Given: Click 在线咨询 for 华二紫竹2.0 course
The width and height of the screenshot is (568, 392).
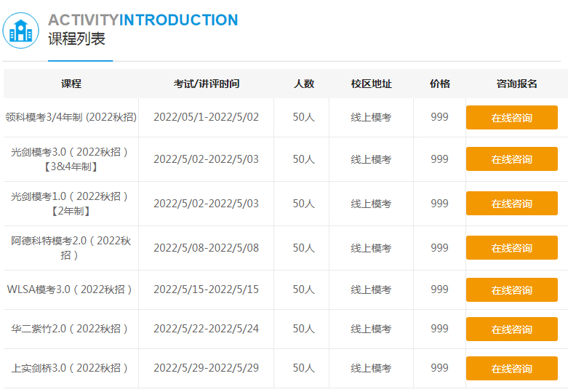Looking at the screenshot, I should 511,329.
